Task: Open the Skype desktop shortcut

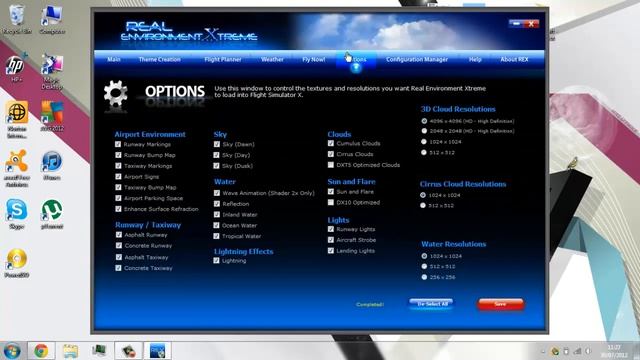Action: (17, 214)
